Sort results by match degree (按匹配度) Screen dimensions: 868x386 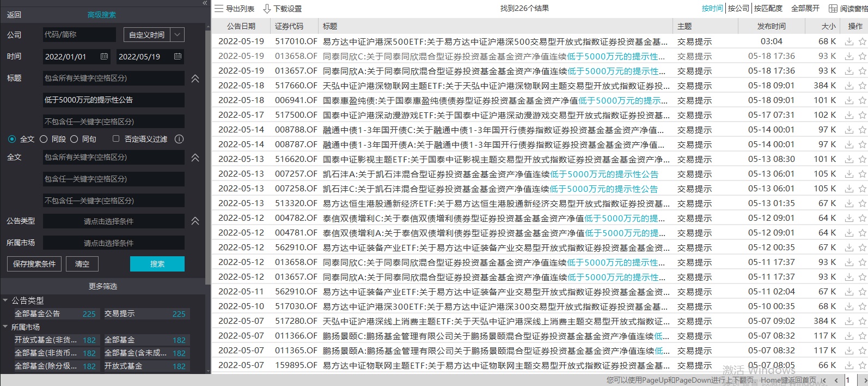coord(768,9)
